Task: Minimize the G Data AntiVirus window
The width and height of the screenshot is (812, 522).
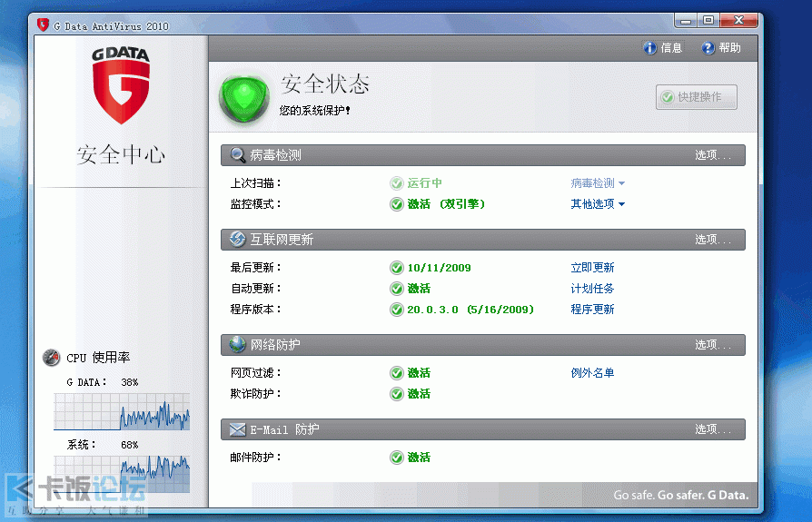Action: tap(686, 21)
